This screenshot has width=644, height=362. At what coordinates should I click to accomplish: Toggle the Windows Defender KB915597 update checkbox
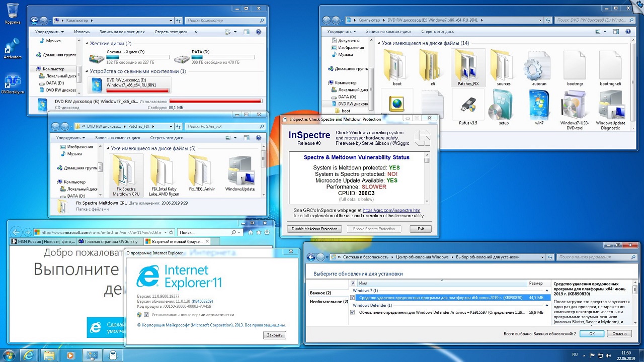point(352,312)
